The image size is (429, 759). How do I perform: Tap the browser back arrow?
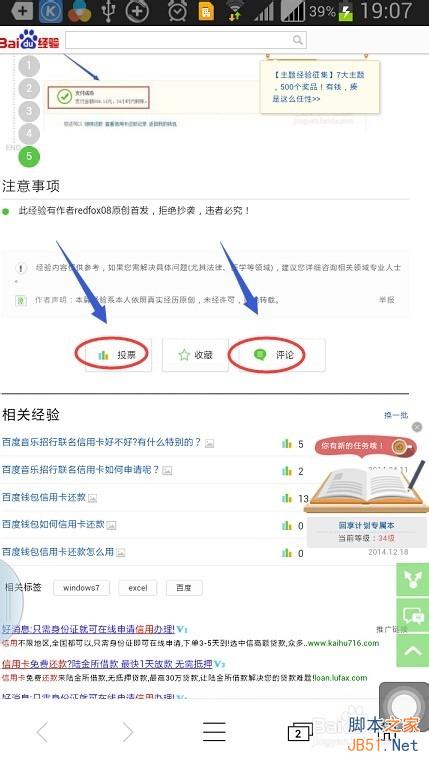(43, 732)
